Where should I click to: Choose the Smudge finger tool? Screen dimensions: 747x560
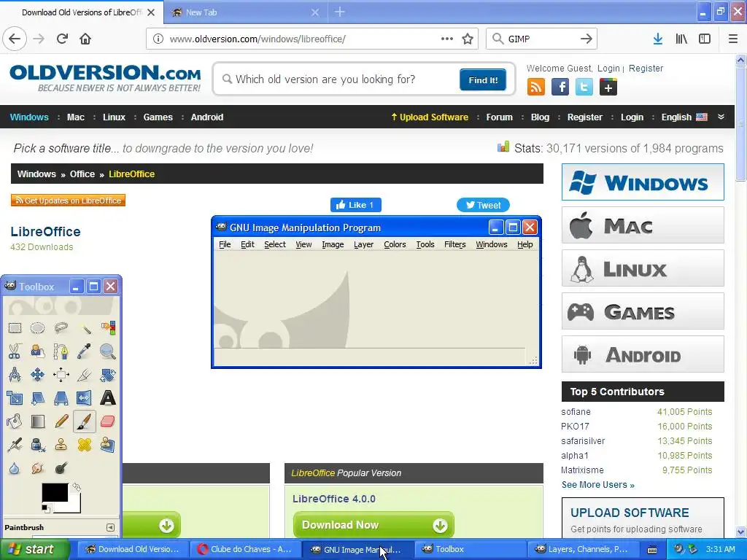click(38, 469)
